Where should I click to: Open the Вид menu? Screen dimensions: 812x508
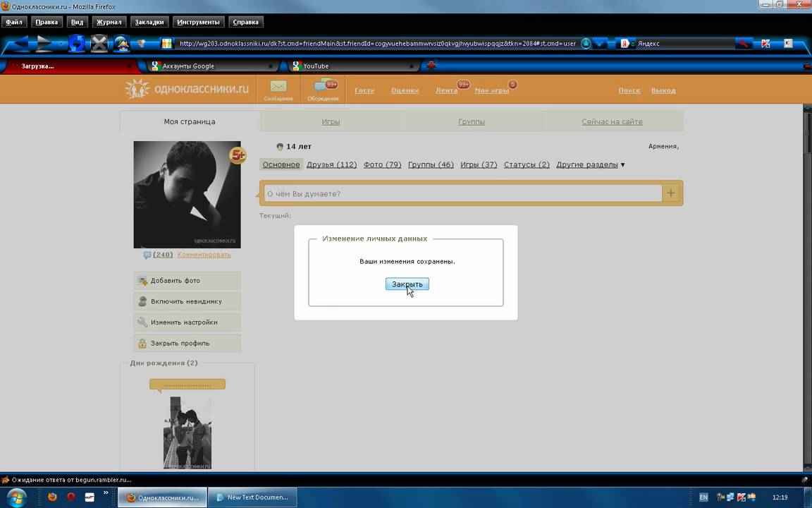point(77,22)
